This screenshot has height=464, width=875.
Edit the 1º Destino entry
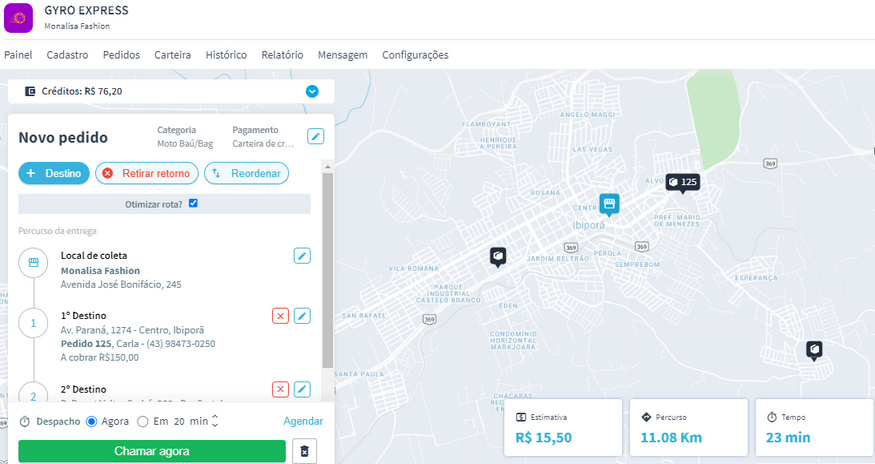(x=302, y=316)
